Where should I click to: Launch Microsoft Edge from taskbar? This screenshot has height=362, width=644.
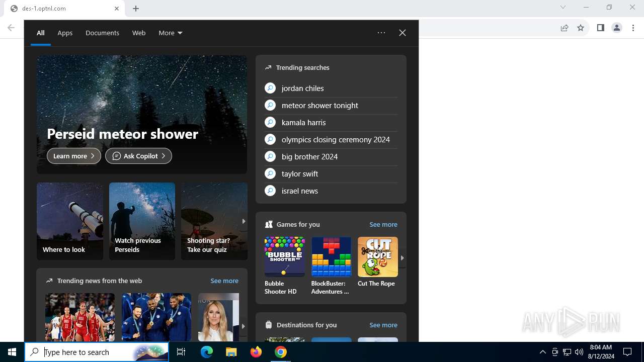pos(207,352)
